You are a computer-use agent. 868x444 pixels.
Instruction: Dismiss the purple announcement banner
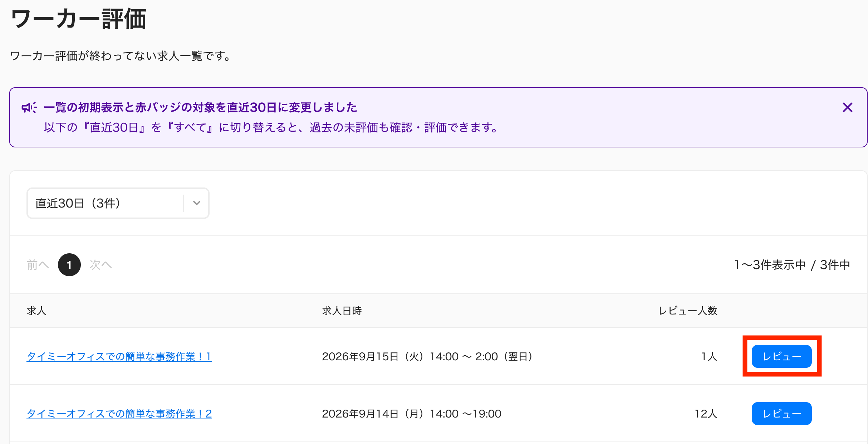847,107
